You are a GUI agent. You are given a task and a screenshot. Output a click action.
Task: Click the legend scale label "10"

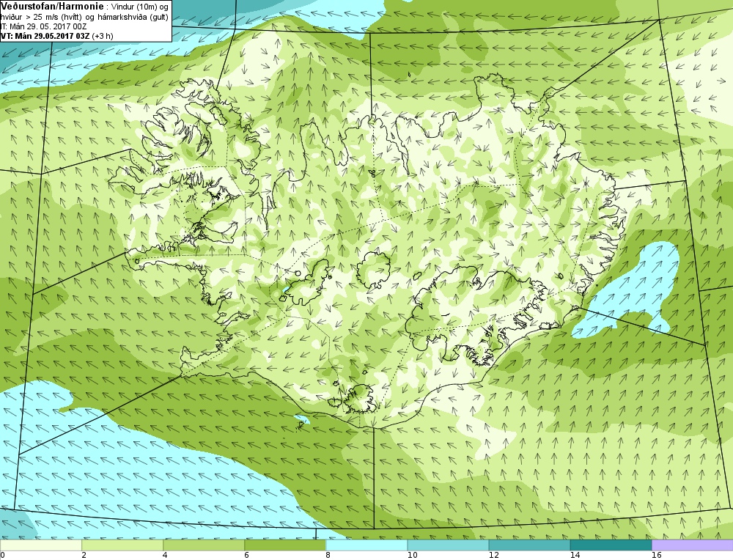pos(412,556)
